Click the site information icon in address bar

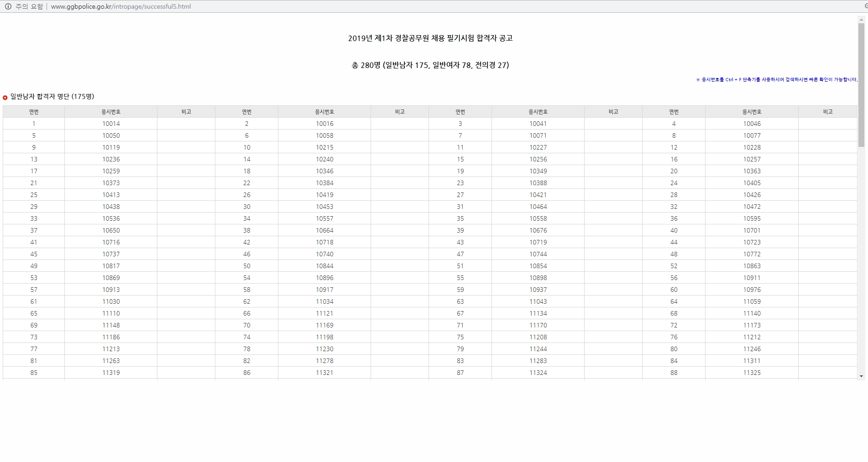(8, 6)
